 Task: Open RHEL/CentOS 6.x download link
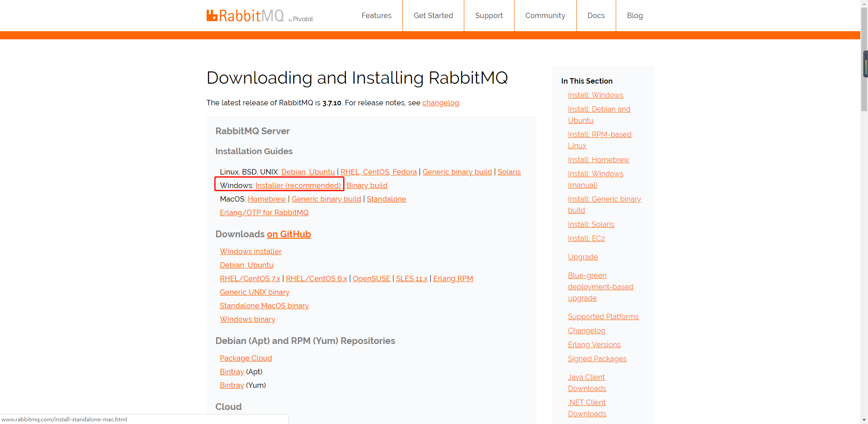316,278
